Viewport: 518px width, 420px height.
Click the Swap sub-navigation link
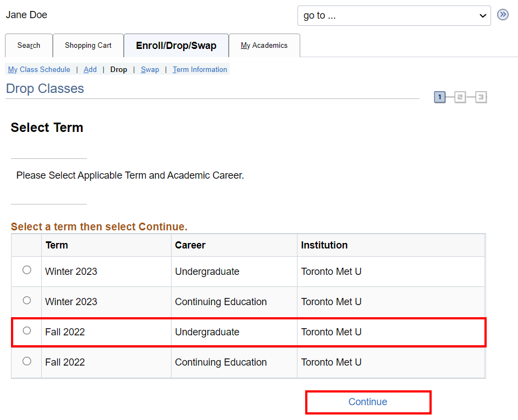point(150,70)
